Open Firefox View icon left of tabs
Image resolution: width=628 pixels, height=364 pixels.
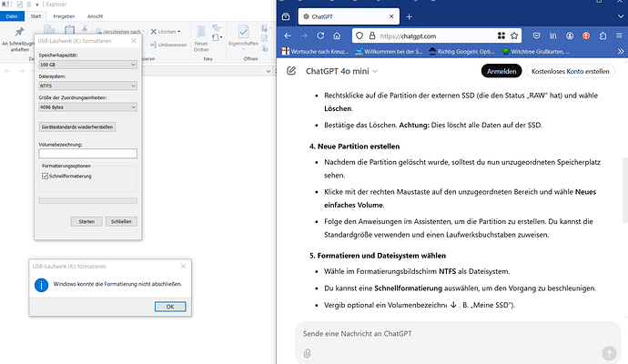(x=286, y=16)
